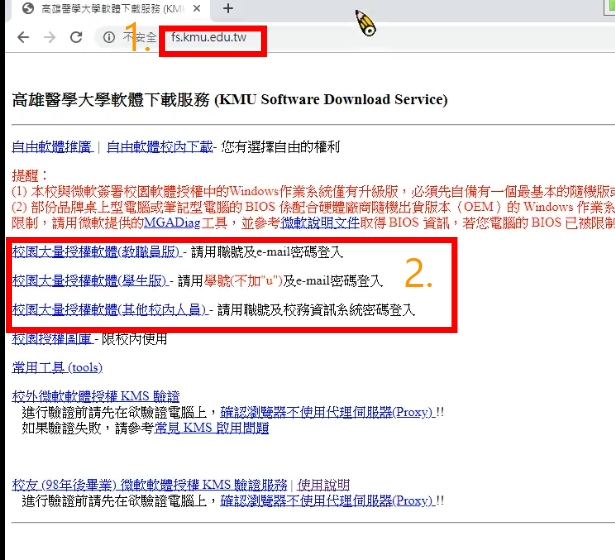Open the 自由軟體校內下載 link
The image size is (615, 560).
pyautogui.click(x=160, y=147)
